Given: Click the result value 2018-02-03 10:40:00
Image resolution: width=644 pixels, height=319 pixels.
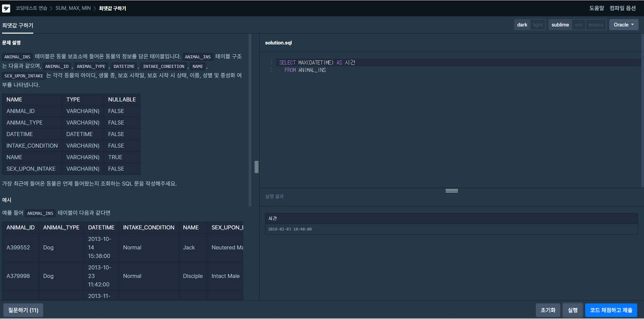Looking at the screenshot, I should [x=290, y=229].
